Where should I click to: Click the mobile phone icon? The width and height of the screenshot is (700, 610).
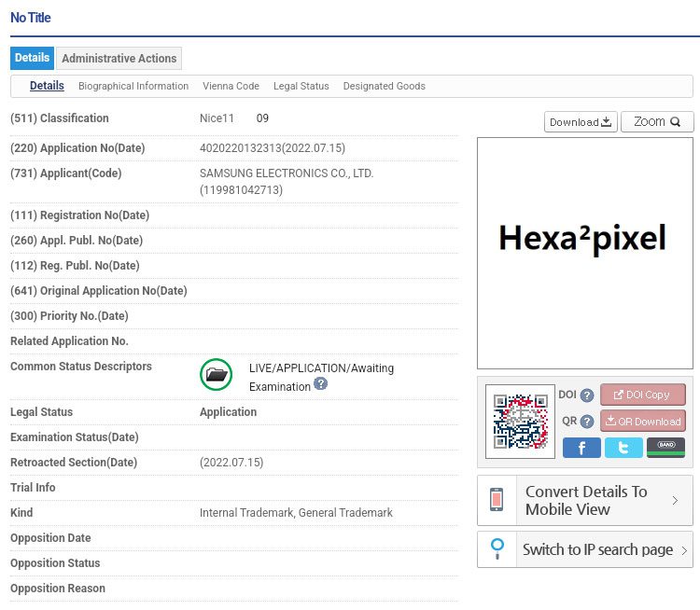point(497,500)
